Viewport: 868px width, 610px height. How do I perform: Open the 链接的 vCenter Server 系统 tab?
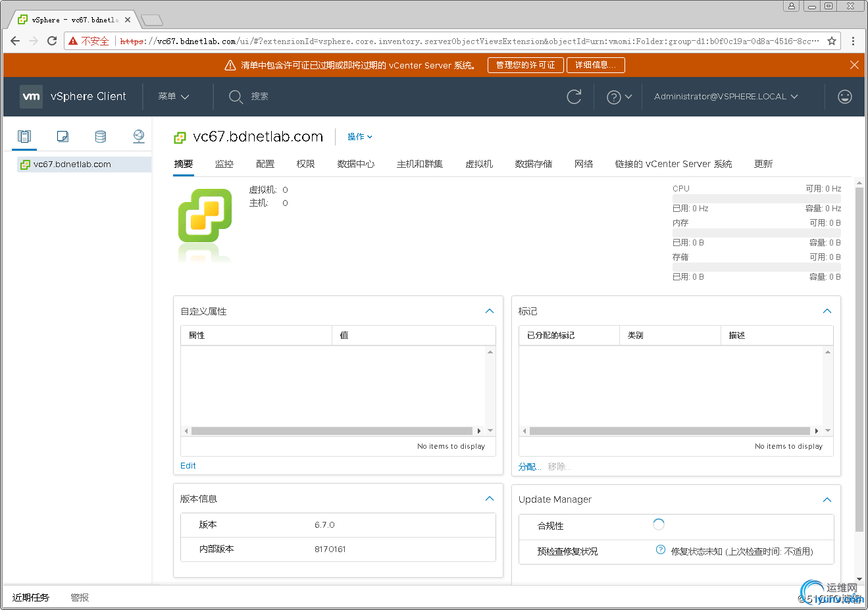pyautogui.click(x=673, y=164)
